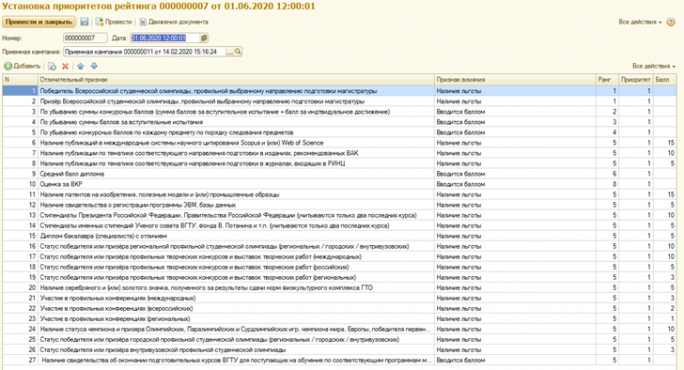Select row творческих конкурсов (региональных)
The width and height of the screenshot is (684, 370).
[339, 278]
